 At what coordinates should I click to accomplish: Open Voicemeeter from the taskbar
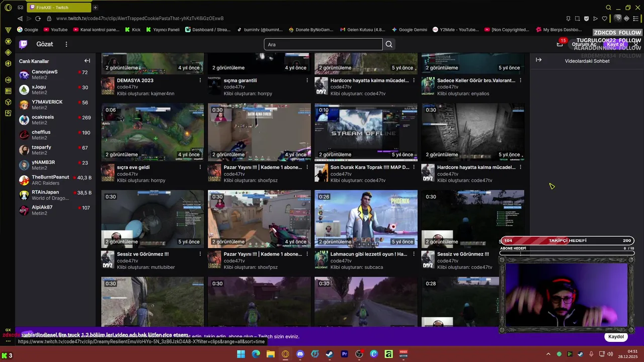click(x=403, y=354)
